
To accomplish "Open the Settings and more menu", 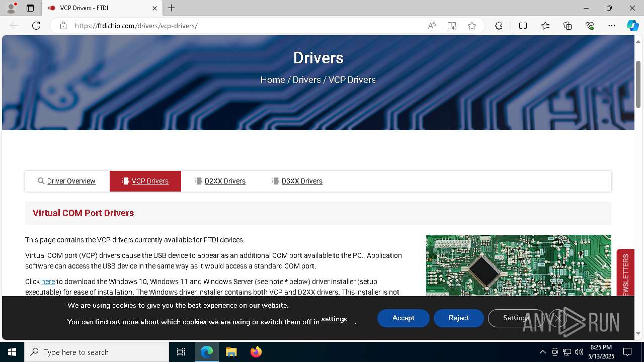I will pyautogui.click(x=612, y=26).
